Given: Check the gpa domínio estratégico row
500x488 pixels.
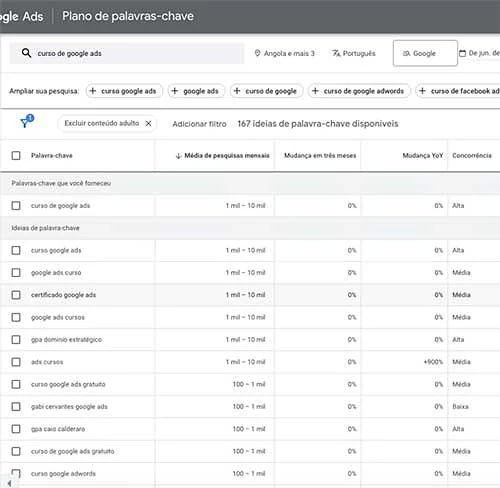Looking at the screenshot, I should click(x=16, y=340).
